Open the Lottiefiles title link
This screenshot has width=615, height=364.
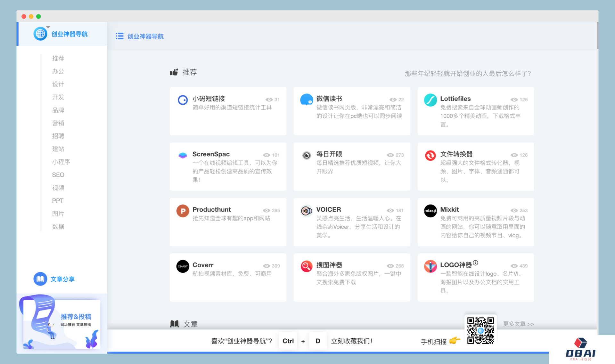455,99
